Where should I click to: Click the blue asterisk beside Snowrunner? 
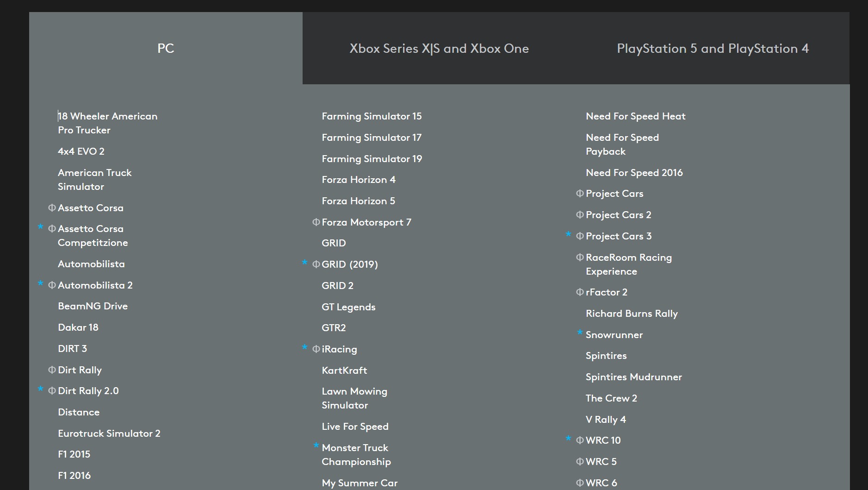580,333
